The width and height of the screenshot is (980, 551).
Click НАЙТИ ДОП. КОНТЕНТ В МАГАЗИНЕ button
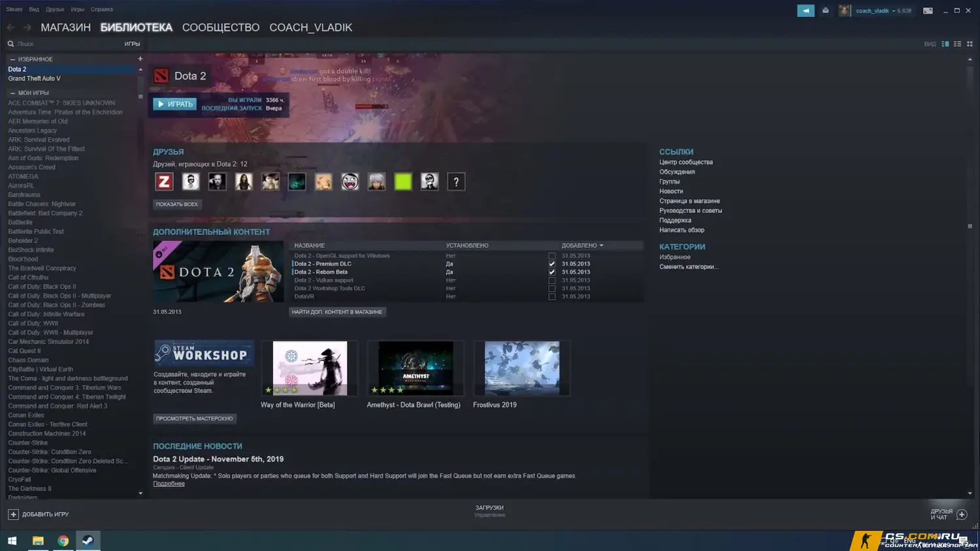tap(337, 312)
